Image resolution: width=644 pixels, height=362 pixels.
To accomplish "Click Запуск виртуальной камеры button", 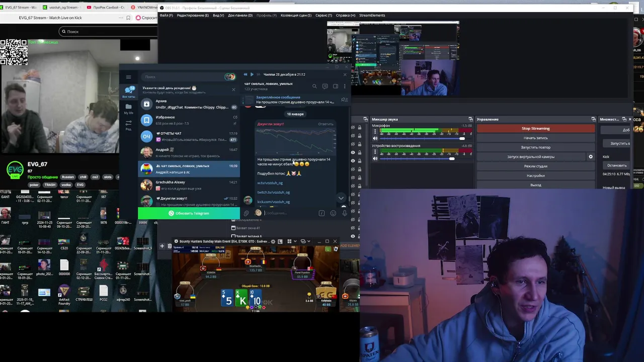I will point(531,157).
